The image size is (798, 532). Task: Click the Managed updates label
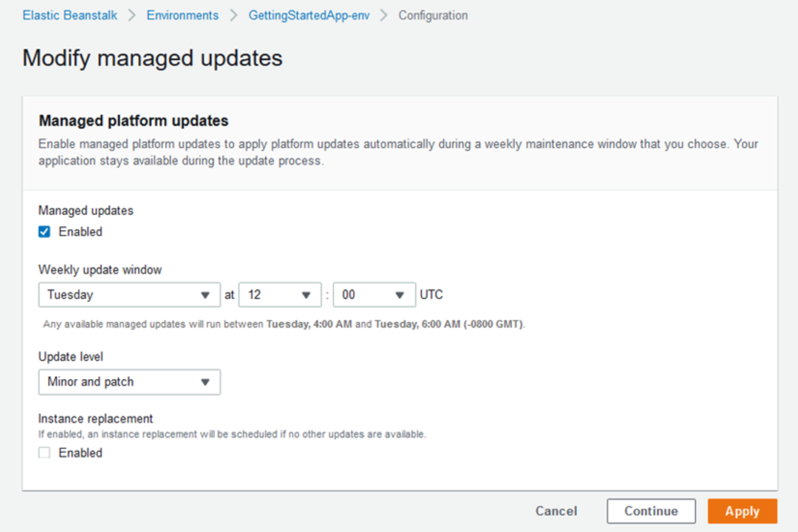point(86,211)
